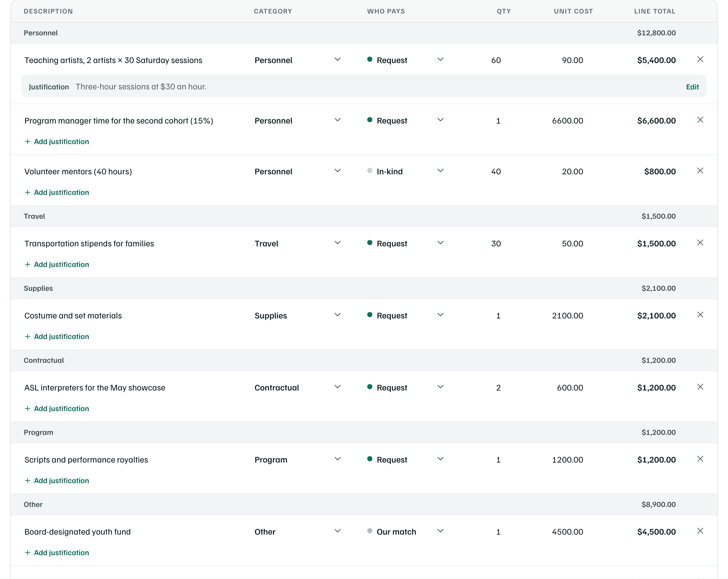Change category of Program manager time row
The height and width of the screenshot is (579, 728).
[298, 121]
